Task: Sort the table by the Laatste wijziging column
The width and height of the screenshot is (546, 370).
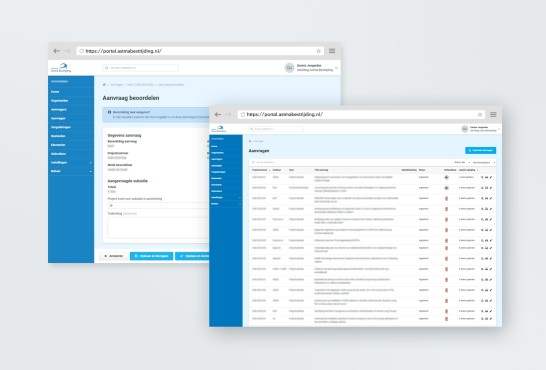Action: click(x=468, y=170)
